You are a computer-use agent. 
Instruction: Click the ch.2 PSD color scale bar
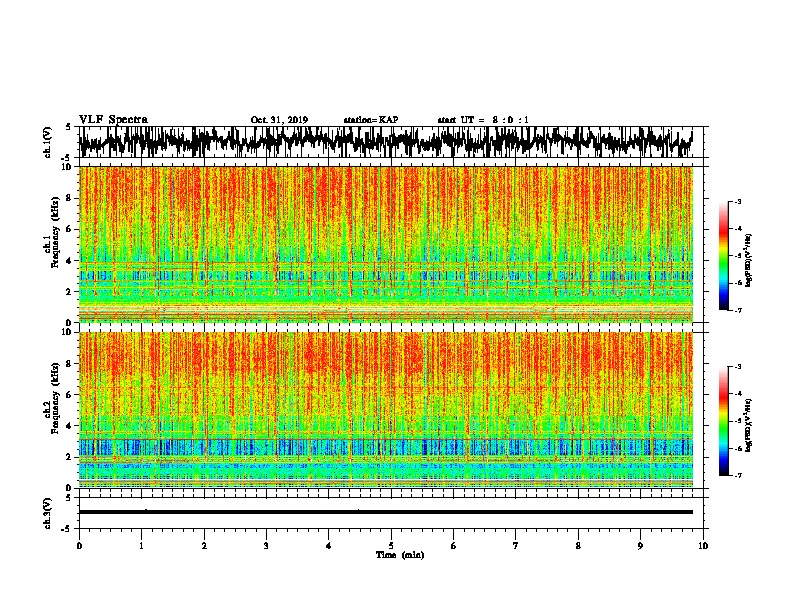pos(723,421)
